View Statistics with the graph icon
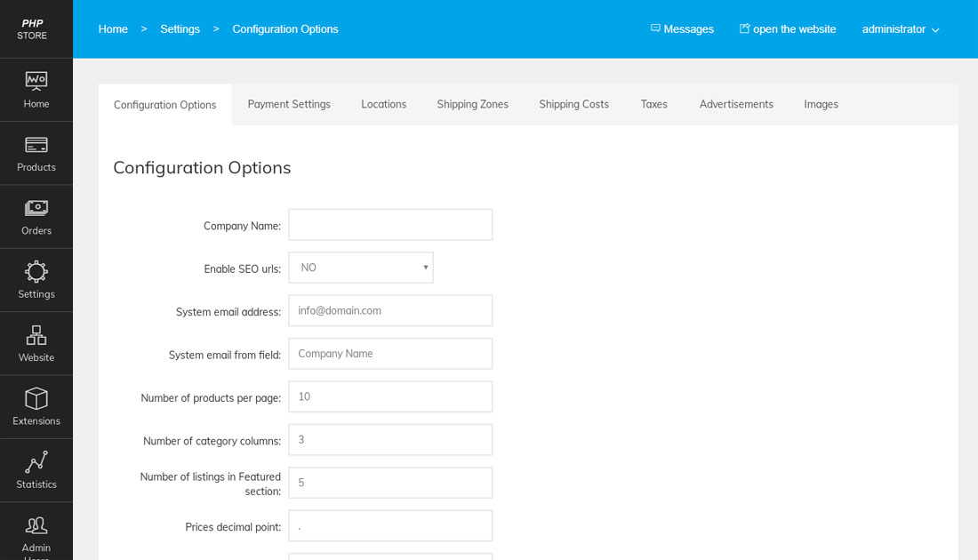978x560 pixels. pyautogui.click(x=36, y=469)
